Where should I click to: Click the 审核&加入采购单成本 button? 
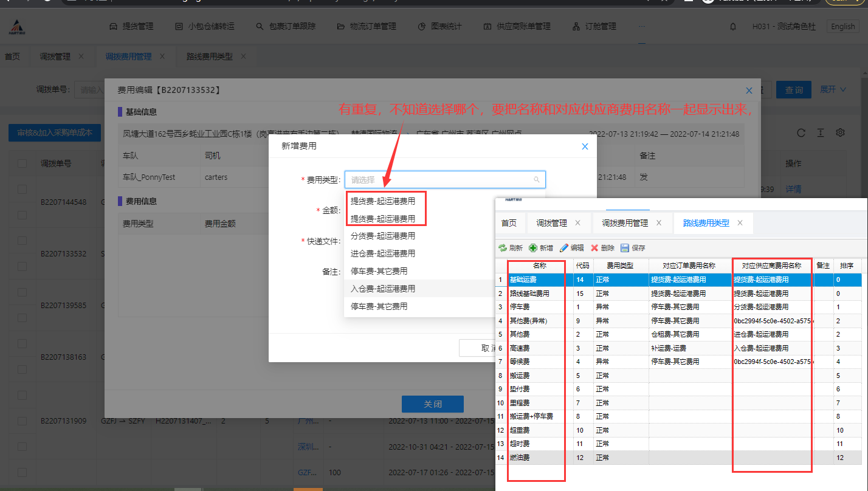coord(54,133)
